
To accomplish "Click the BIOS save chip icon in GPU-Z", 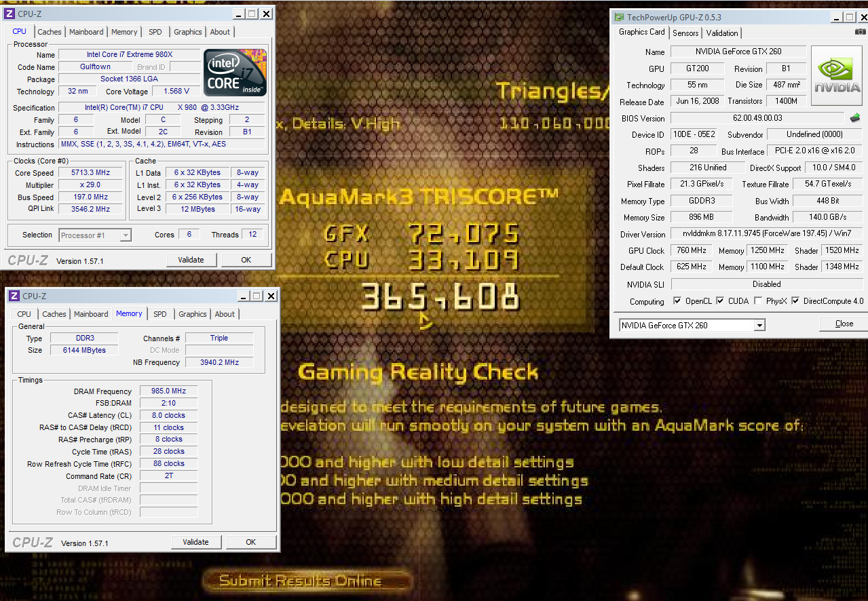I will (854, 118).
